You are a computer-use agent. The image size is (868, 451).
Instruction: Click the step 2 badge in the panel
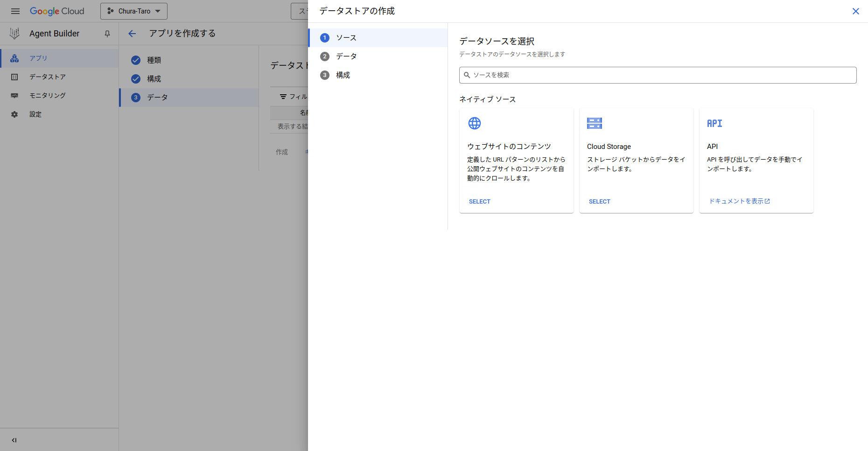click(x=325, y=56)
